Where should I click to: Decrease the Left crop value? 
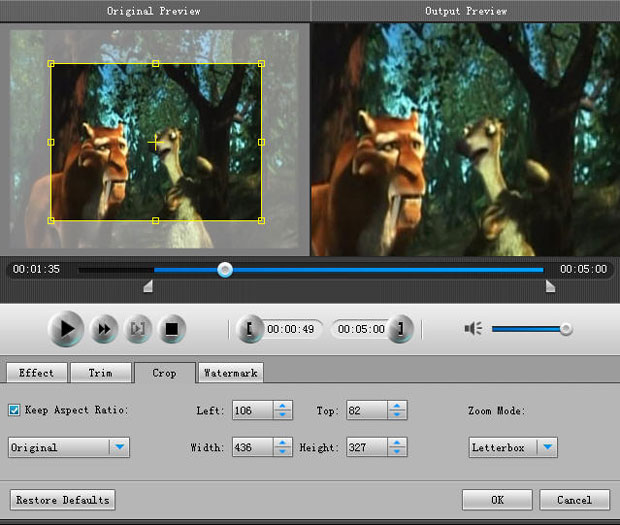tap(283, 415)
